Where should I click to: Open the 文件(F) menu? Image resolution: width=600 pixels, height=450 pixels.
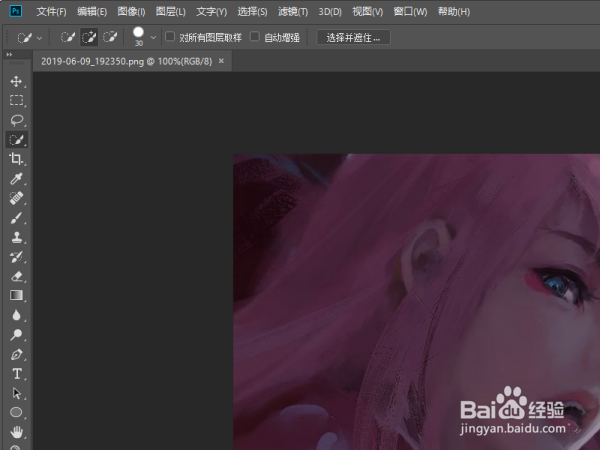pos(51,12)
